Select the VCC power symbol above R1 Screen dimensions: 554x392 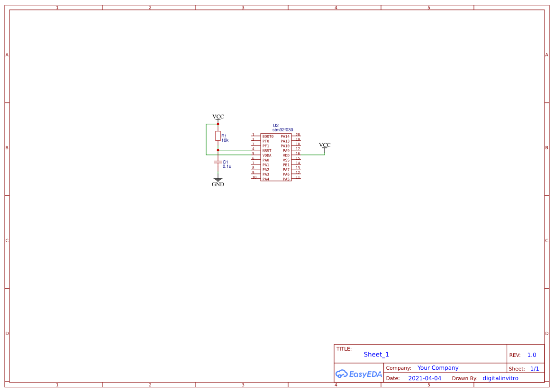(x=218, y=117)
